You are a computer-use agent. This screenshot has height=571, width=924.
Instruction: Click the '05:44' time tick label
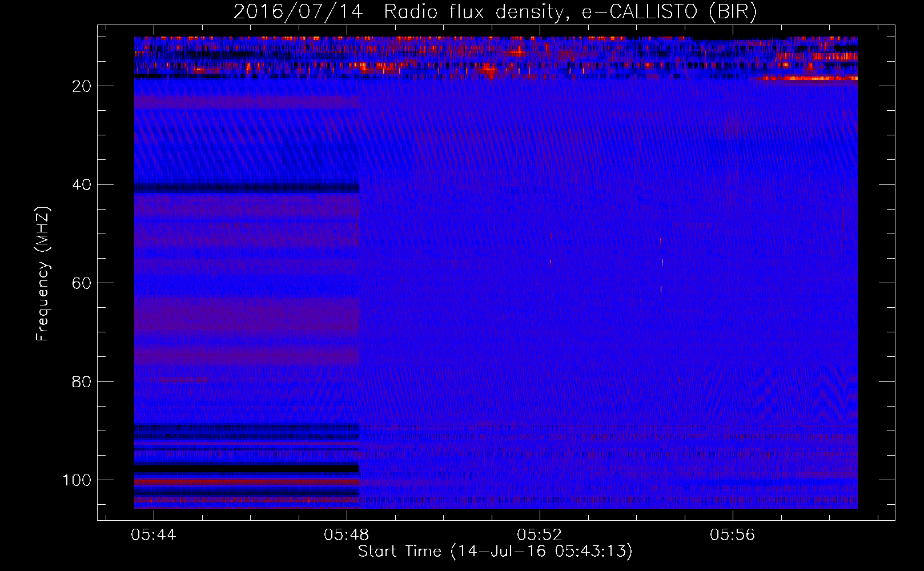tap(154, 535)
